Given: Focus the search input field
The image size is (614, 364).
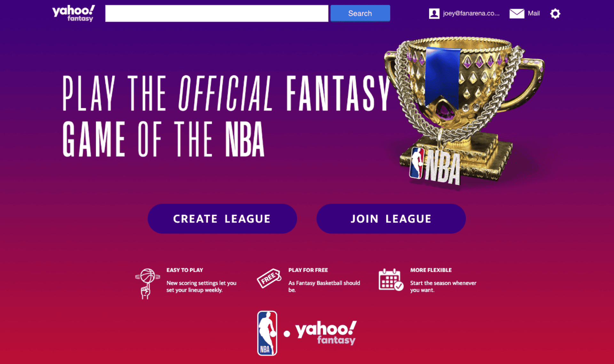Looking at the screenshot, I should coord(217,13).
